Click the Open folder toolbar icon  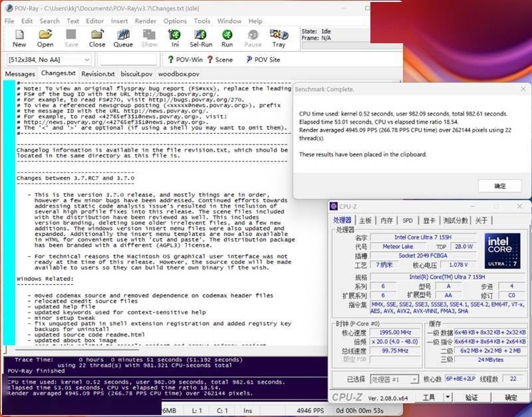pyautogui.click(x=45, y=35)
